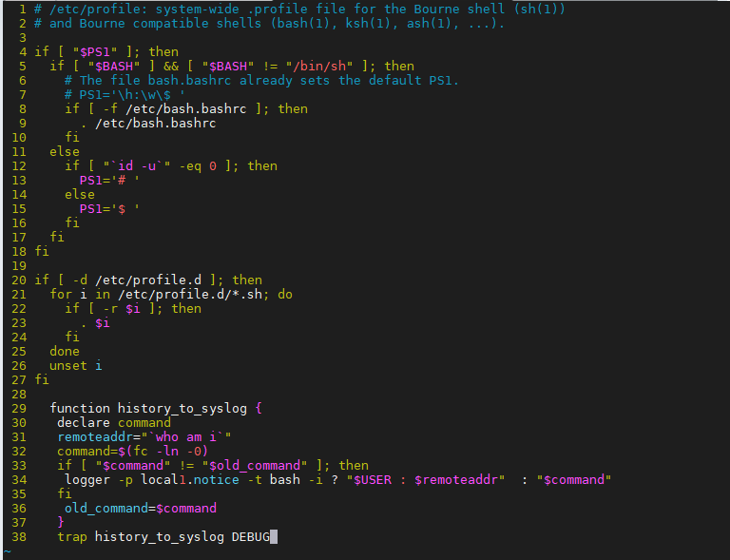Click line number 1 in the gutter
This screenshot has height=560, width=730.
coord(23,10)
